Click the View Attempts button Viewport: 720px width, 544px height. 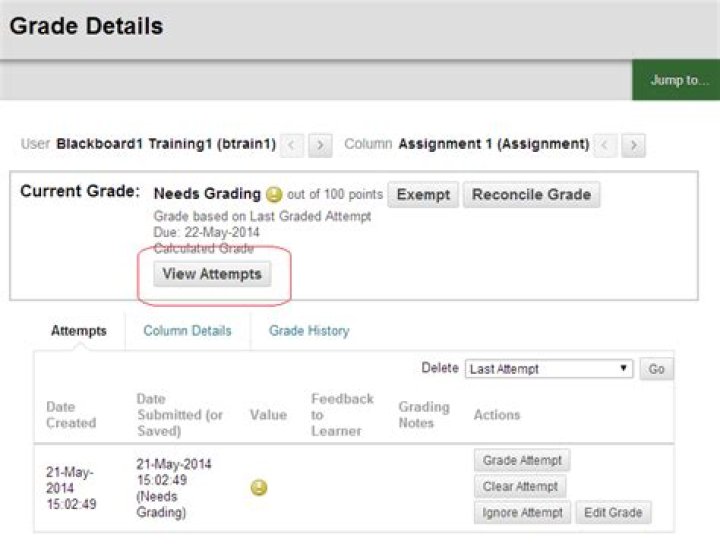[x=212, y=274]
